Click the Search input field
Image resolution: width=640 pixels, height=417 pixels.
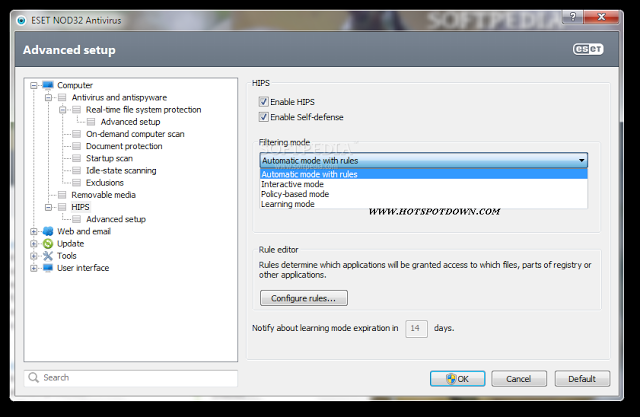click(131, 378)
